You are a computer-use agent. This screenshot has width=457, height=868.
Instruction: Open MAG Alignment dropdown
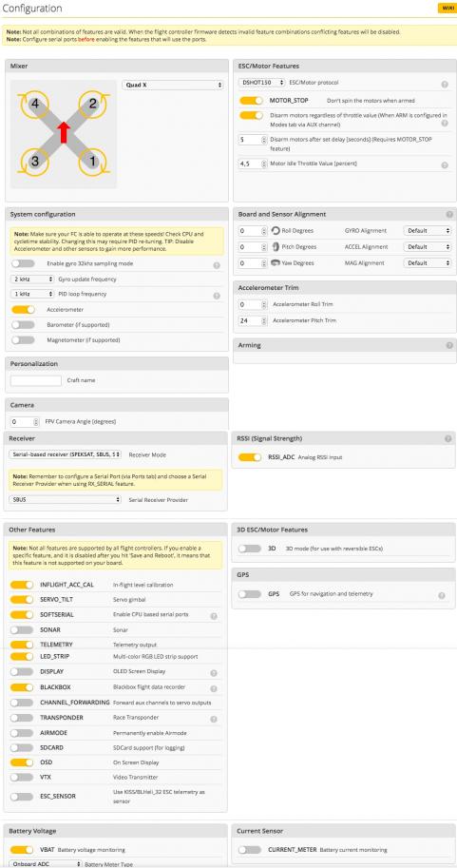[428, 263]
